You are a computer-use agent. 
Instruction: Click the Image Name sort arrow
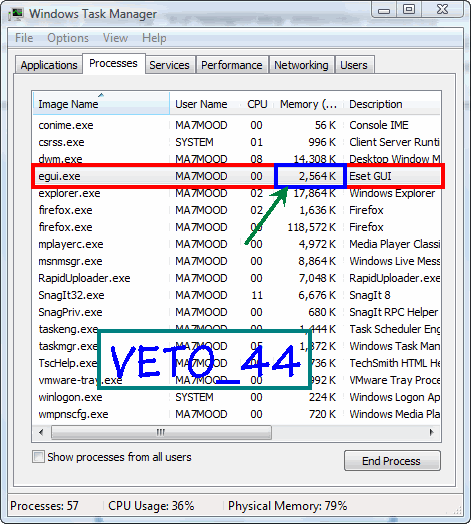click(x=101, y=95)
